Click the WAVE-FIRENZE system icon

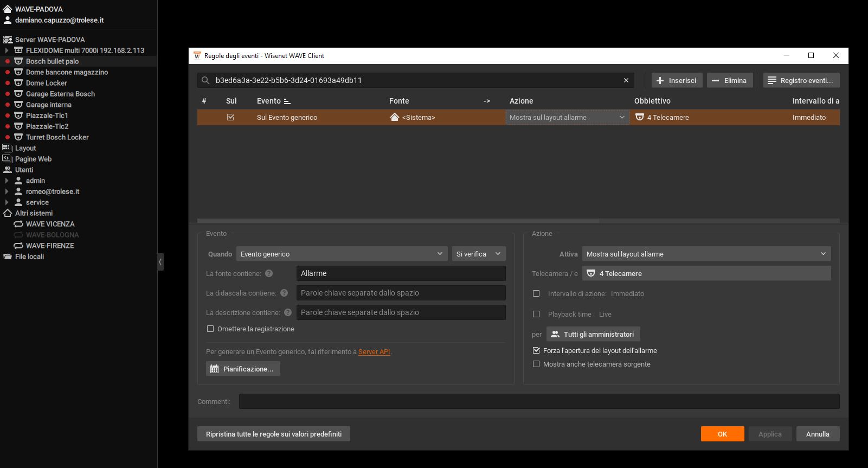pyautogui.click(x=18, y=246)
